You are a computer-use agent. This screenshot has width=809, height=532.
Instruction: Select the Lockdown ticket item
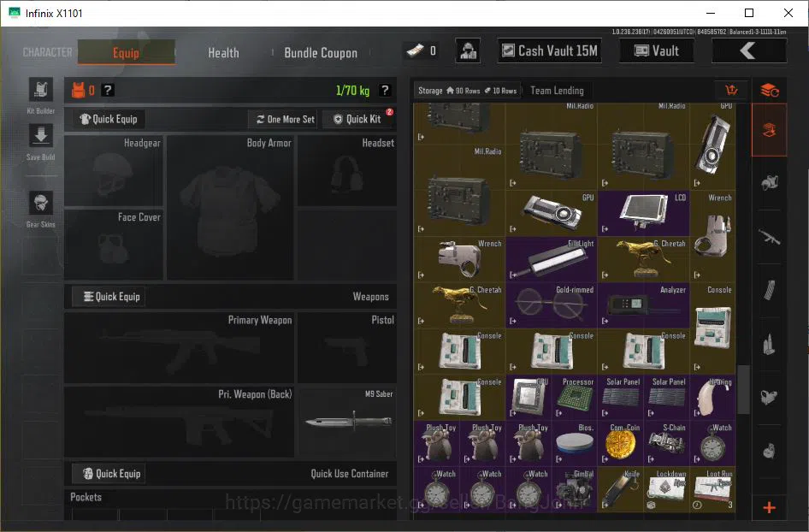(x=666, y=489)
